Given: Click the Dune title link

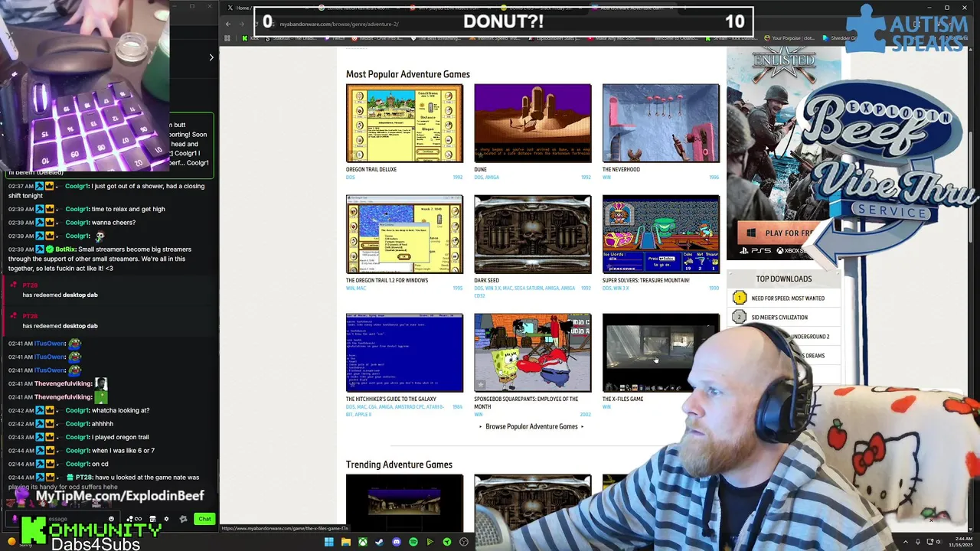Looking at the screenshot, I should [x=480, y=169].
